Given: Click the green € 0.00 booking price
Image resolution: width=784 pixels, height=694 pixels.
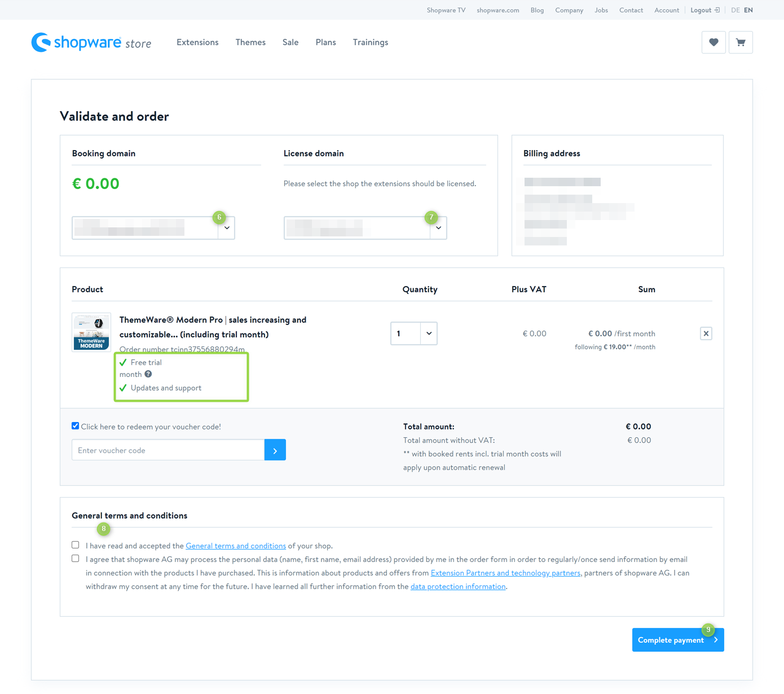Looking at the screenshot, I should pyautogui.click(x=96, y=183).
